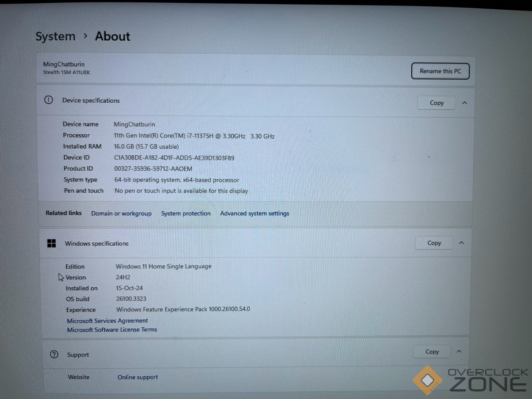Click the Installed on field label
The image size is (532, 399).
[81, 288]
